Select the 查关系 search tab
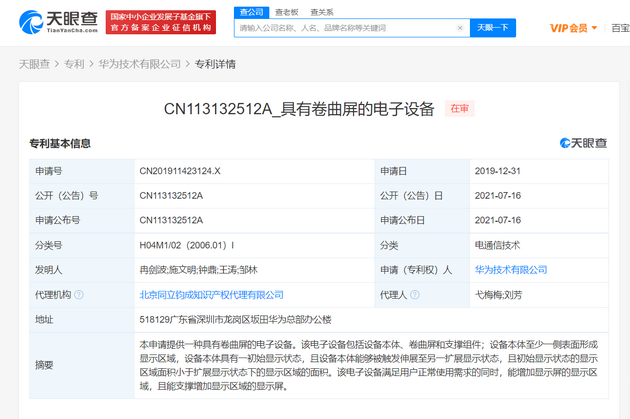 point(322,12)
